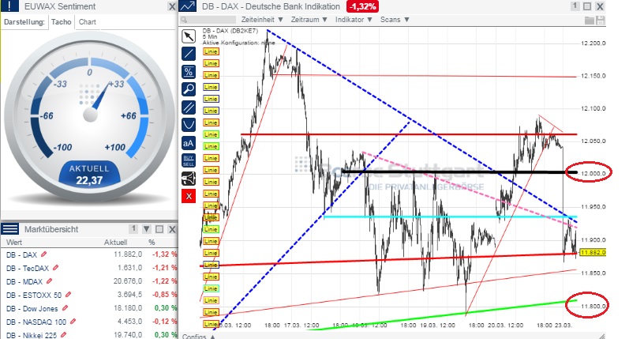
Task: Open the DB - ESTOXX 50 market row
Action: coord(89,295)
